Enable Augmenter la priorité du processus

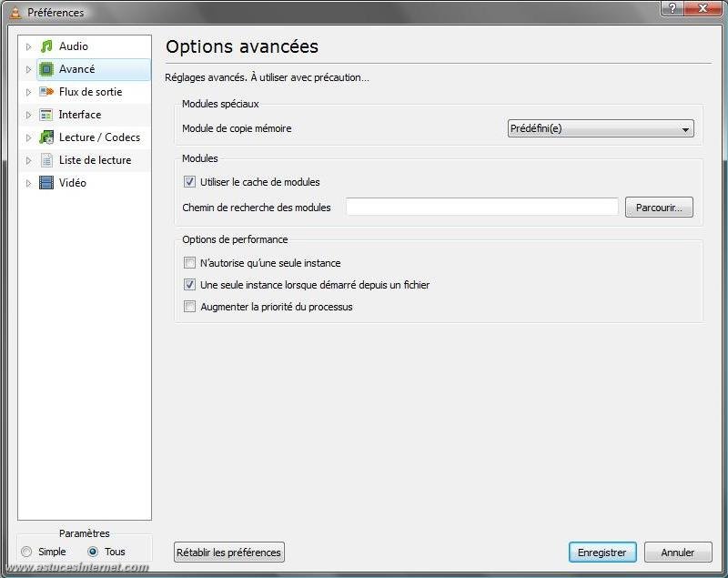click(x=189, y=307)
